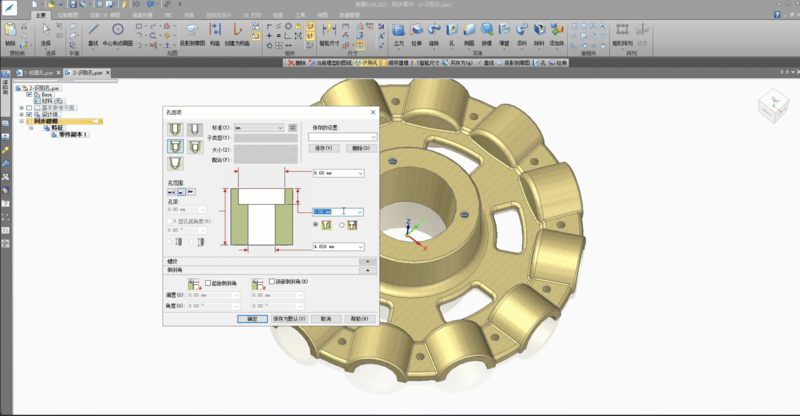Open the 主页 (Home) ribbon tab

click(x=39, y=16)
